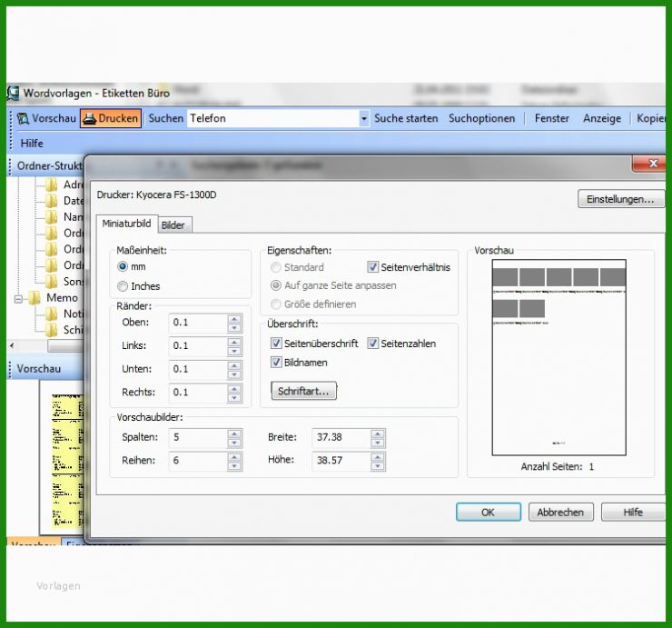672x628 pixels.
Task: Click the Vorschau toolbar icon
Action: 23,118
